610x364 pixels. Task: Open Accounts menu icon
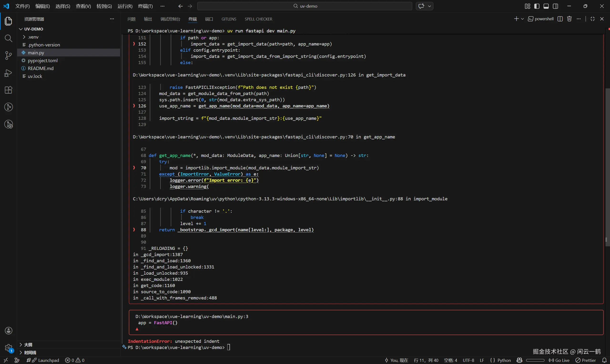pos(8,331)
